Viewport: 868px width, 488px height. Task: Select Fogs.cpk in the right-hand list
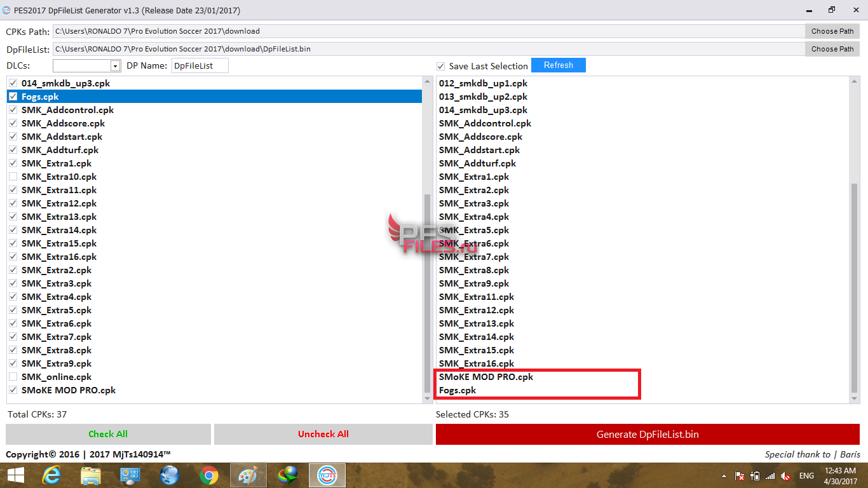(x=458, y=390)
